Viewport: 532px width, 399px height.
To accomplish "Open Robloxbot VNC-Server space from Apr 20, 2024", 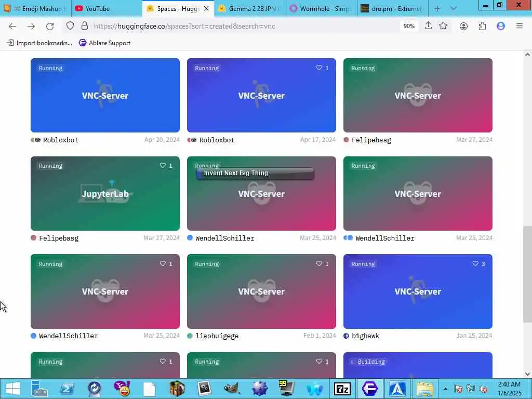I will pos(105,96).
